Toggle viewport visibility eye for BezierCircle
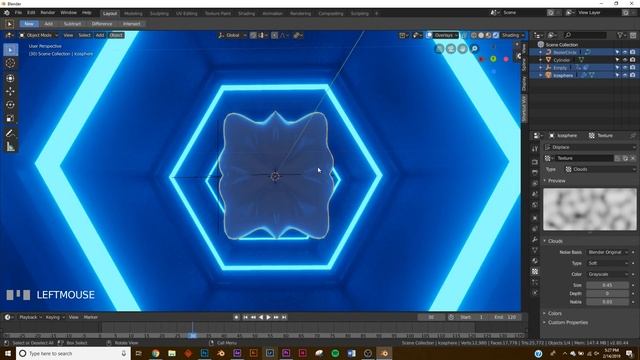This screenshot has height=360, width=640. coord(625,52)
